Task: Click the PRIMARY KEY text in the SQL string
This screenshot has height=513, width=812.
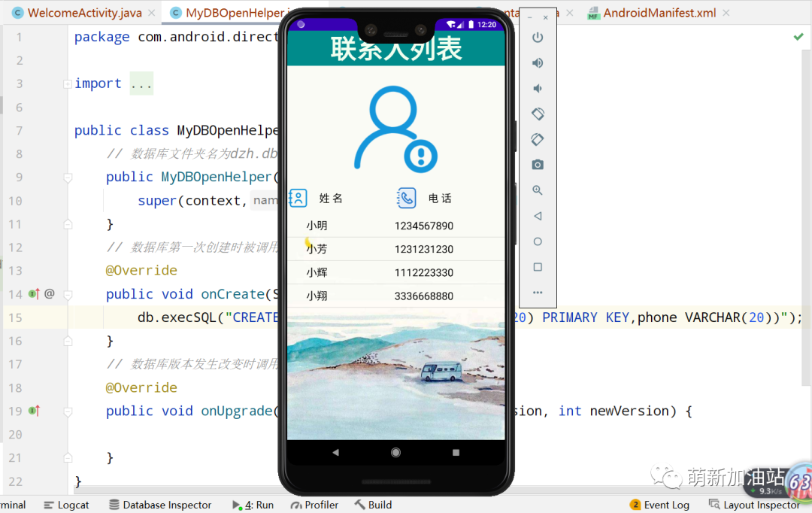Action: click(x=586, y=317)
